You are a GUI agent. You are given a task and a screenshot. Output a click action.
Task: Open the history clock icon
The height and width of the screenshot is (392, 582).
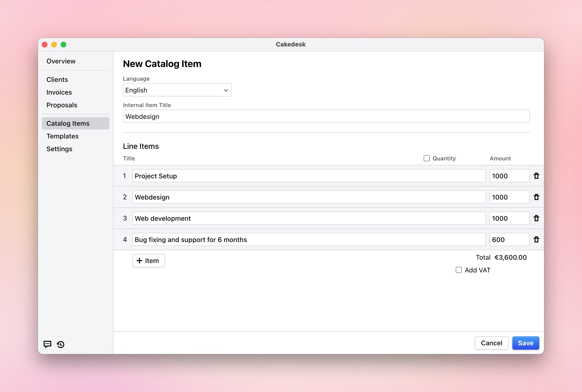tap(60, 344)
